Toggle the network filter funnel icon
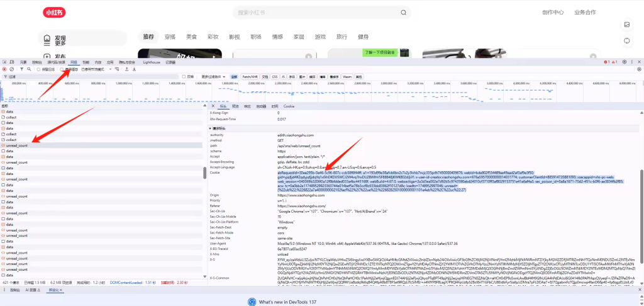This screenshot has width=644, height=306. tap(21, 69)
